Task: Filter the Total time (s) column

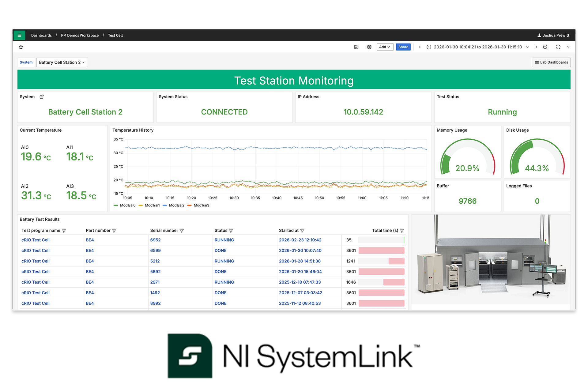Action: point(402,231)
